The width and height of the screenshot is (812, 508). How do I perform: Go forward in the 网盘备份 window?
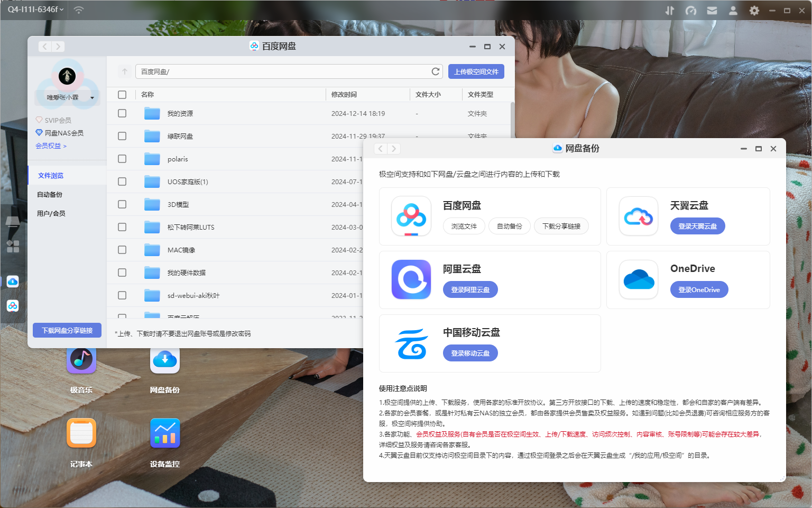[394, 149]
